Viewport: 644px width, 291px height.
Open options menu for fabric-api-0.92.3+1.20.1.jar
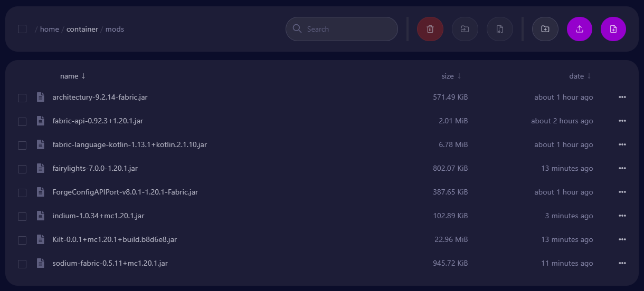tap(622, 121)
